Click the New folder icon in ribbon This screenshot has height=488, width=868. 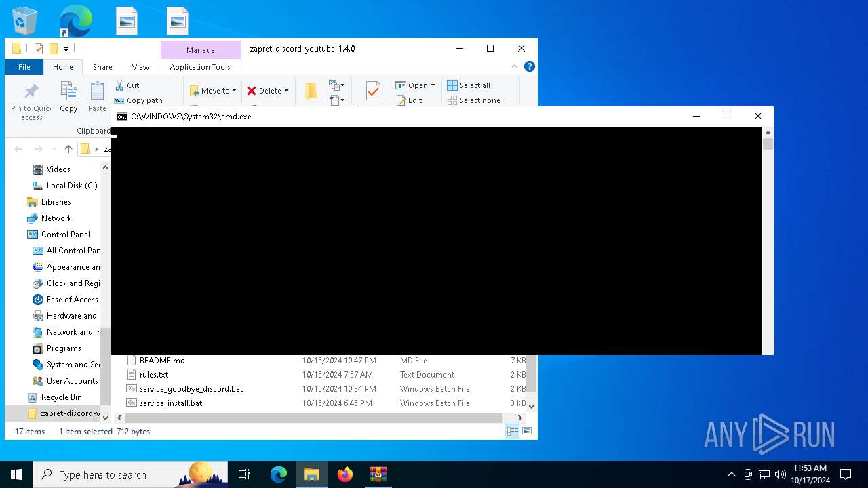[x=311, y=91]
